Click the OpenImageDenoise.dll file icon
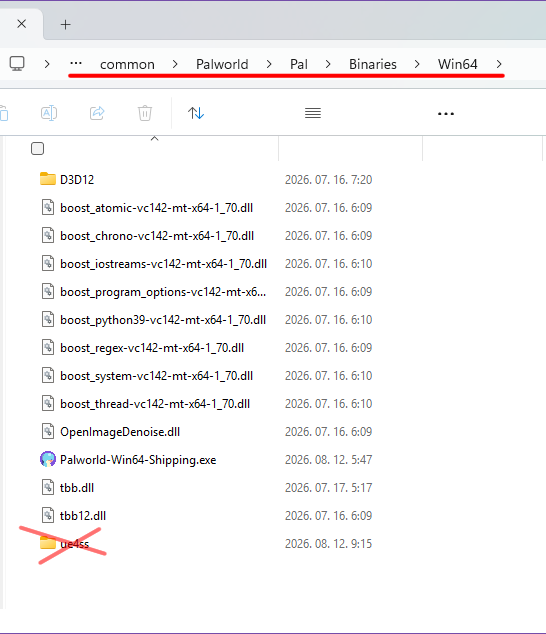 pyautogui.click(x=48, y=431)
